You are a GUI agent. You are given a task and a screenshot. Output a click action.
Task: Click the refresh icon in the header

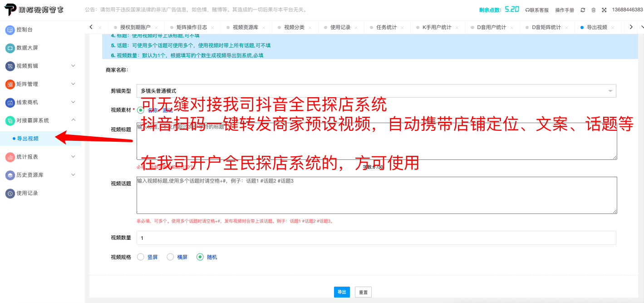[583, 10]
